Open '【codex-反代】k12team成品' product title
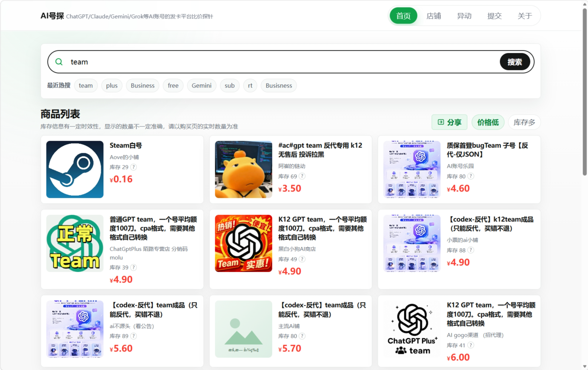Image resolution: width=588 pixels, height=370 pixels. pyautogui.click(x=490, y=224)
